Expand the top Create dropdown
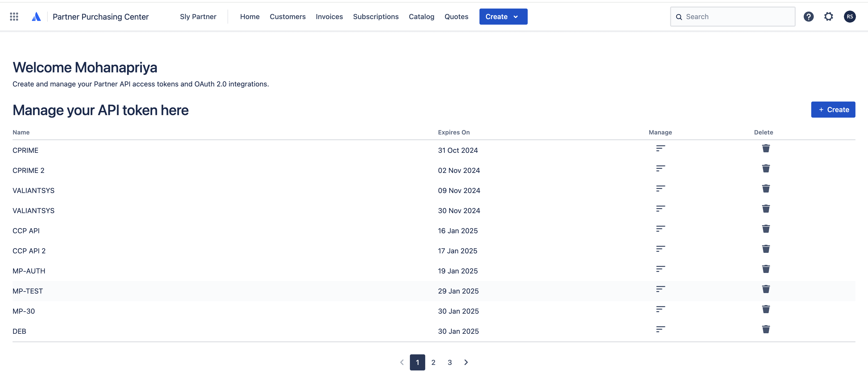Image resolution: width=868 pixels, height=380 pixels. (503, 17)
